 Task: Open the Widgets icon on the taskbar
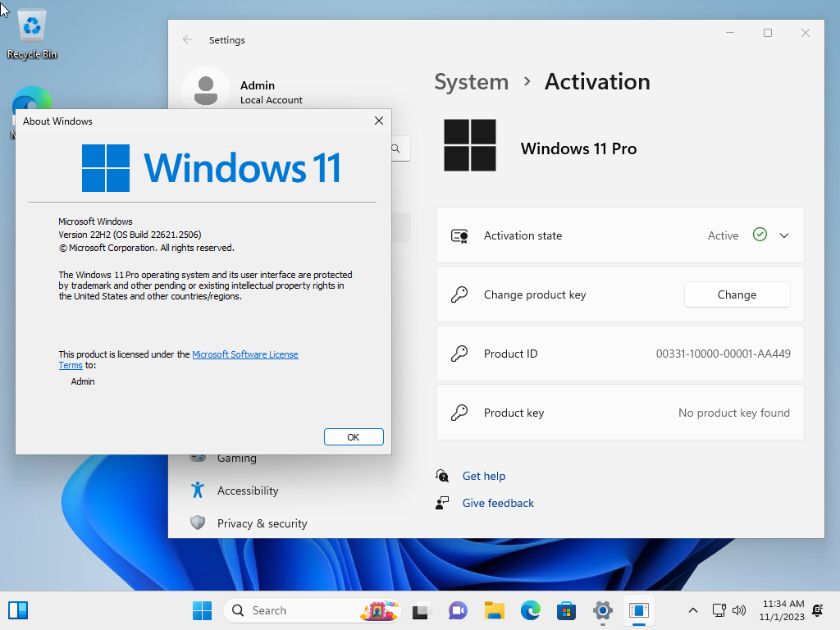[18, 610]
